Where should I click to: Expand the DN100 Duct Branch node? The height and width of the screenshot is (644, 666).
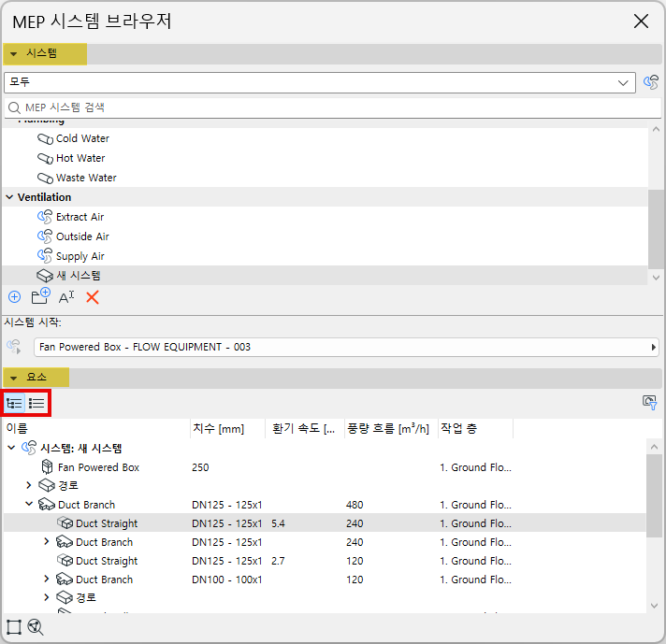pyautogui.click(x=47, y=579)
